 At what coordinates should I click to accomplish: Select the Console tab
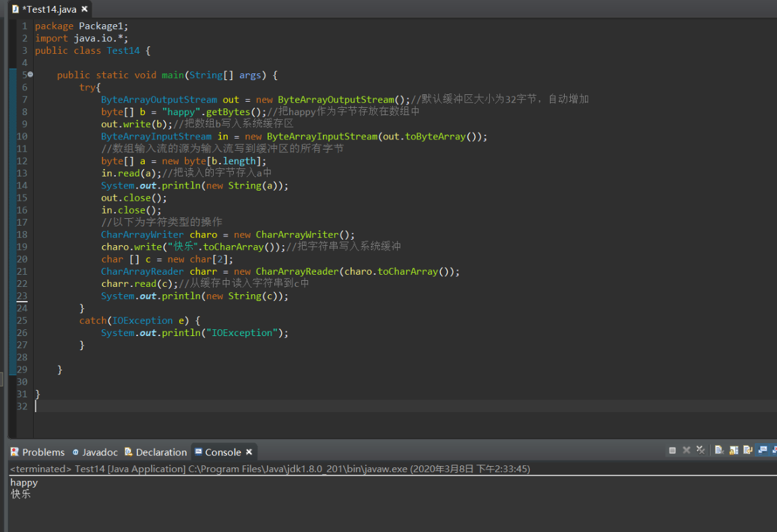click(222, 453)
